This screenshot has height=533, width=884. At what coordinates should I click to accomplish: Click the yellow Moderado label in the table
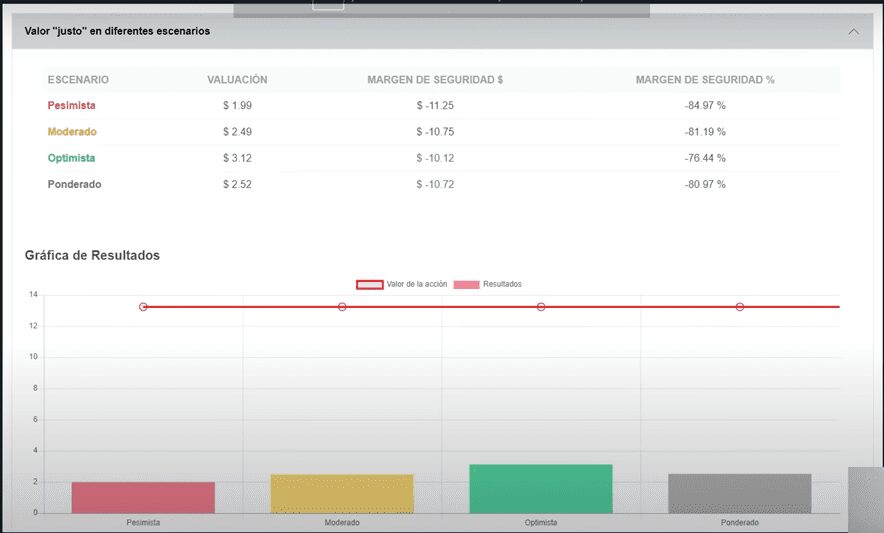(x=72, y=132)
